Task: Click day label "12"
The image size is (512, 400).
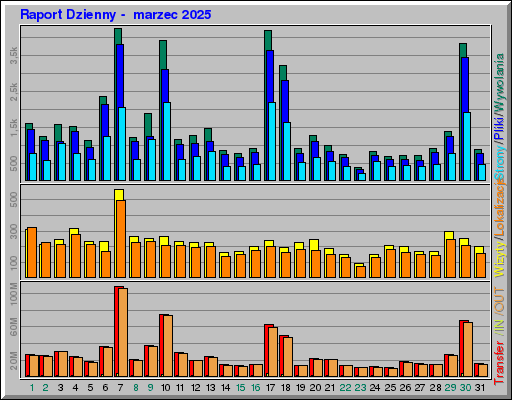Action: point(195,388)
